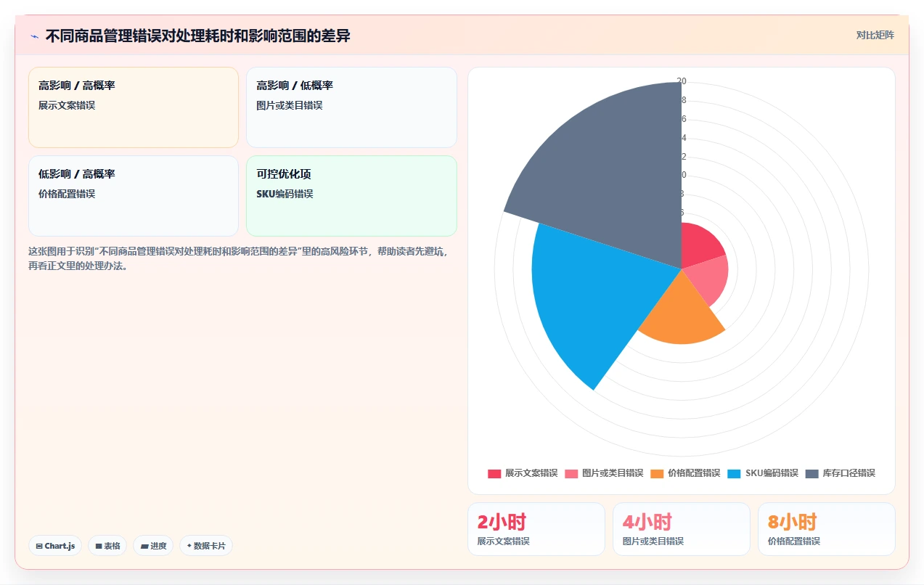The height and width of the screenshot is (585, 924).
Task: Click the 数据卡片 tag
Action: [206, 546]
